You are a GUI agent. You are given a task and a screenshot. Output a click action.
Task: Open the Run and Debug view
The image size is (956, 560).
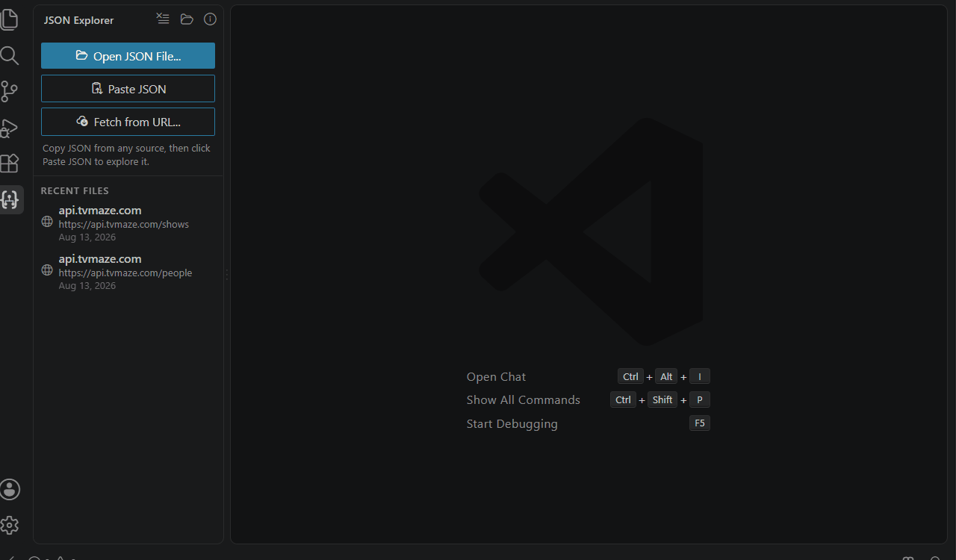point(10,128)
